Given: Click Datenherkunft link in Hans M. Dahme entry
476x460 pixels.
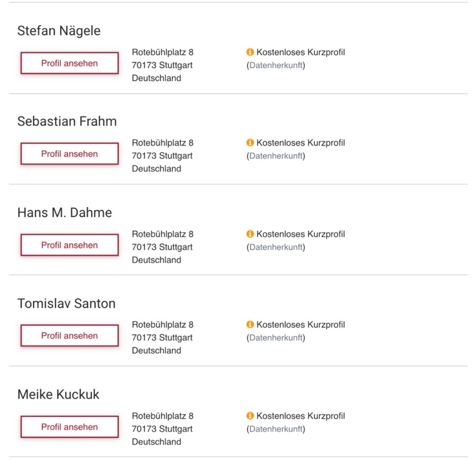Looking at the screenshot, I should 276,247.
